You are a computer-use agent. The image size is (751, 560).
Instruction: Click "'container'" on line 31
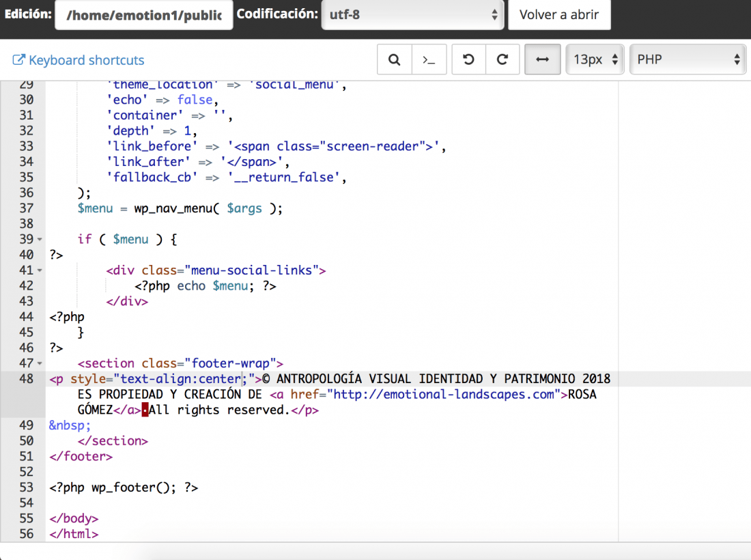pyautogui.click(x=145, y=115)
